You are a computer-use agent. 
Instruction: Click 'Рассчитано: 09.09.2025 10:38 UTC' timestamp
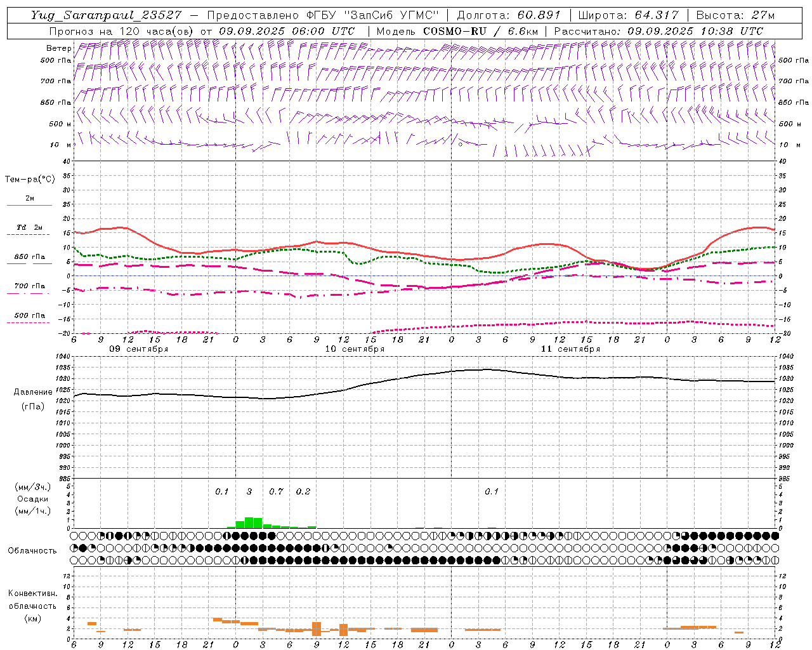click(x=658, y=31)
